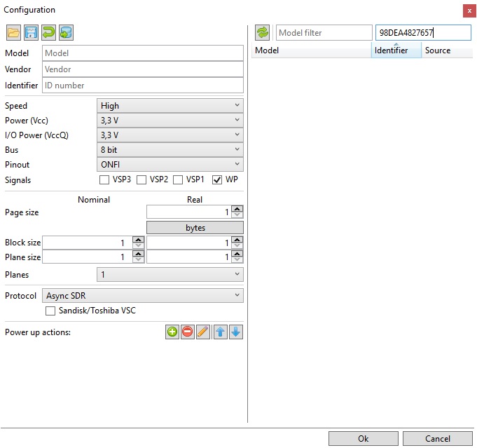Decrease real Plane size value
Screen dimensions: 477x448
[x=237, y=260]
